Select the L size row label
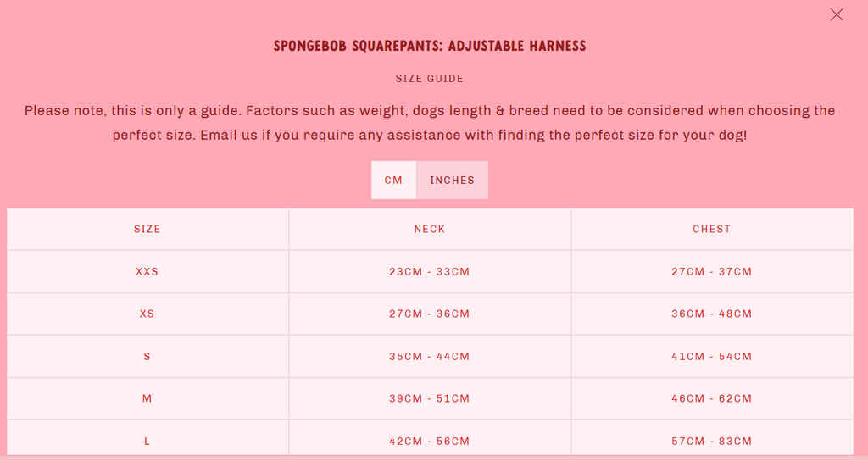Viewport: 868px width, 461px height. [147, 441]
